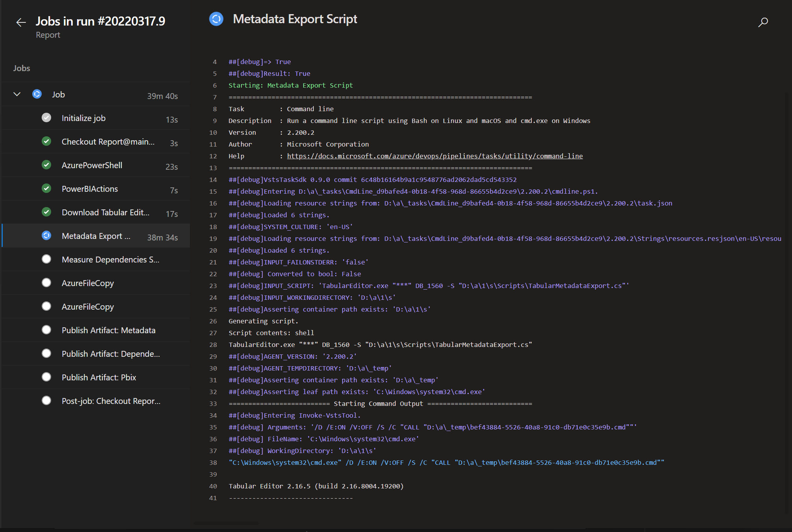The width and height of the screenshot is (792, 532).
Task: Click the Report pipeline name link
Action: pyautogui.click(x=48, y=35)
